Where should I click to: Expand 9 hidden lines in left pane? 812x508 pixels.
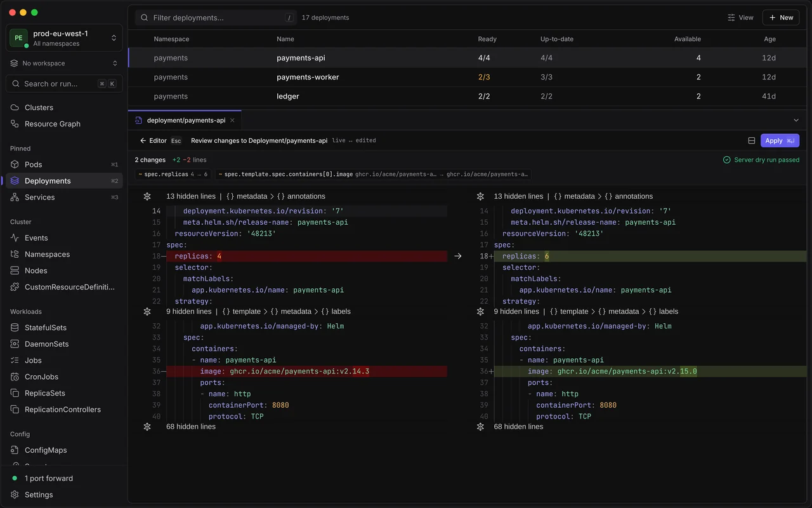(x=147, y=312)
